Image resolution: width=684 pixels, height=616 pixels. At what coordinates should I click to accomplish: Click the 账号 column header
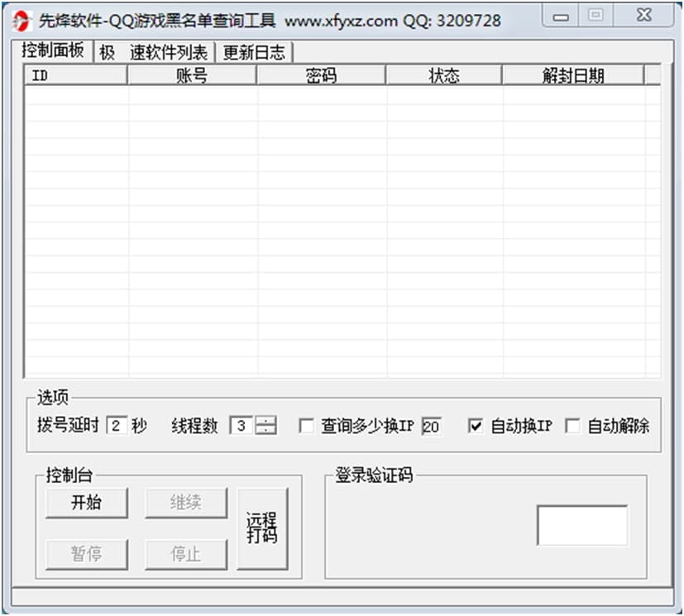pyautogui.click(x=192, y=75)
